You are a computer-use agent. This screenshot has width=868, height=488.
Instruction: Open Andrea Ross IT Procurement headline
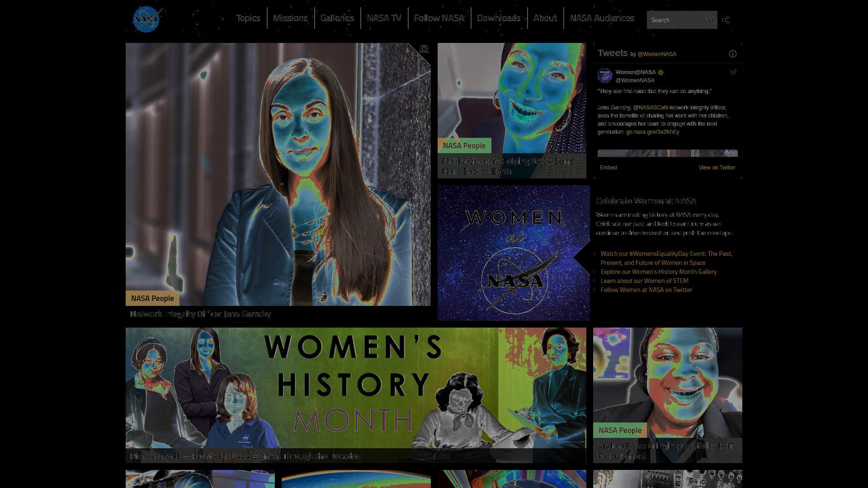coord(665,451)
